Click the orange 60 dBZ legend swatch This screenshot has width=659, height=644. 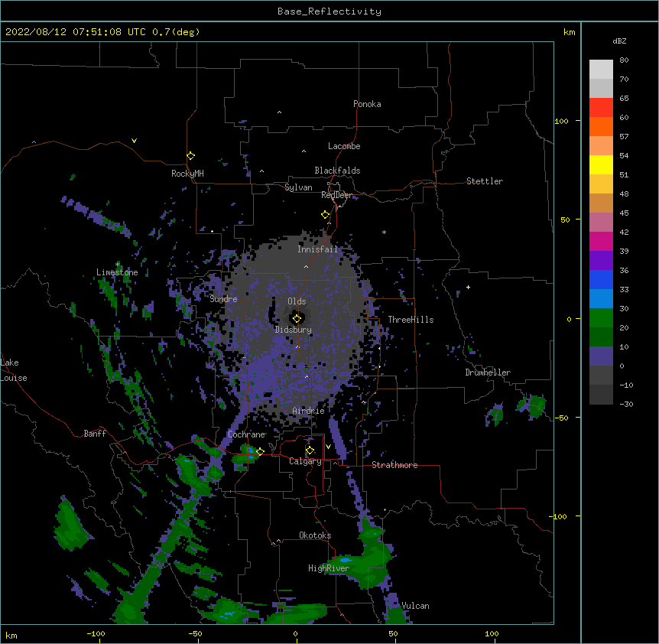tap(601, 126)
